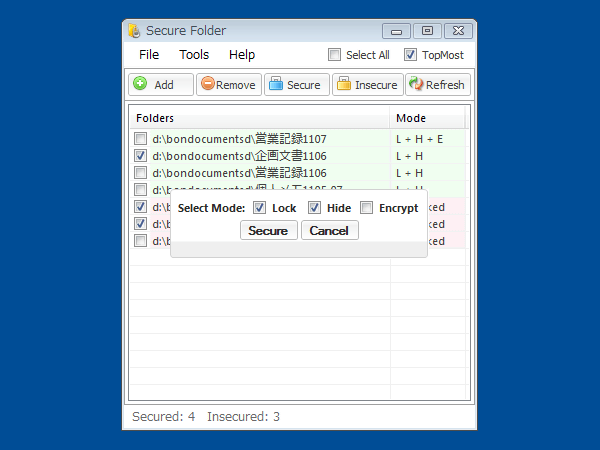Open the Help menu
The image size is (600, 450).
tap(242, 55)
